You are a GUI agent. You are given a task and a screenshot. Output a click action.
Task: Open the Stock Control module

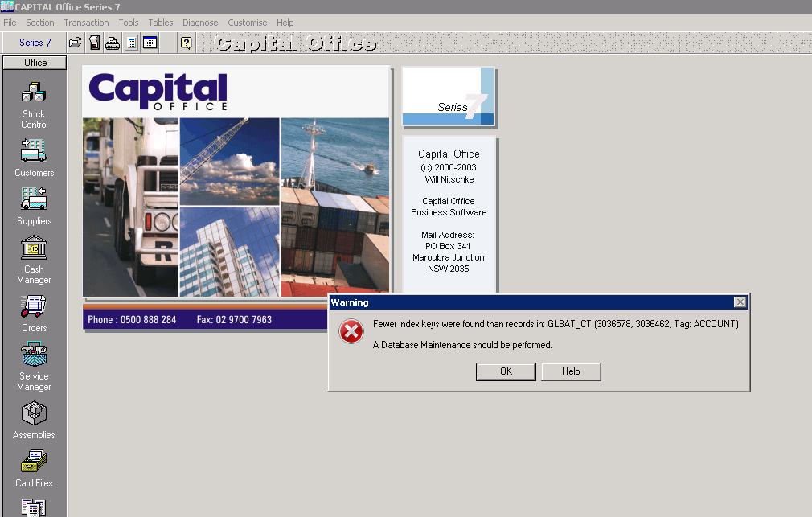[35, 105]
